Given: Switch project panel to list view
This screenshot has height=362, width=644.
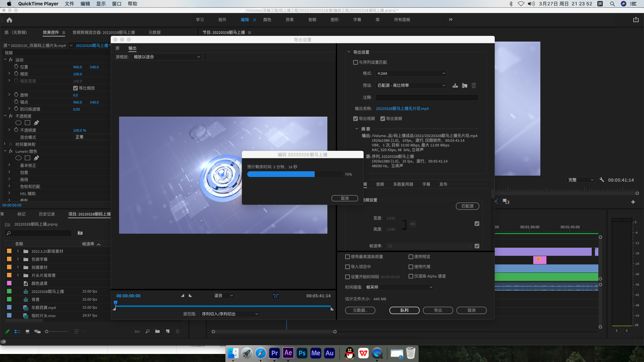Looking at the screenshot, I should coord(17,331).
